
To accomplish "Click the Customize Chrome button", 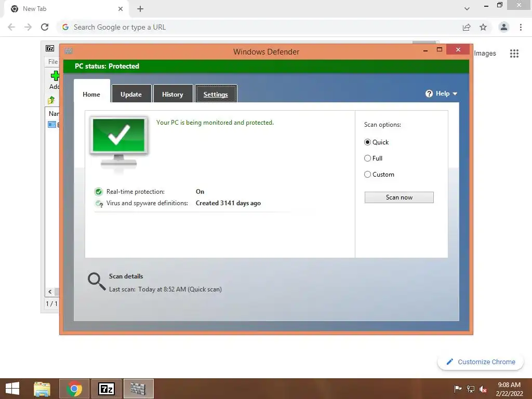I will (x=481, y=362).
